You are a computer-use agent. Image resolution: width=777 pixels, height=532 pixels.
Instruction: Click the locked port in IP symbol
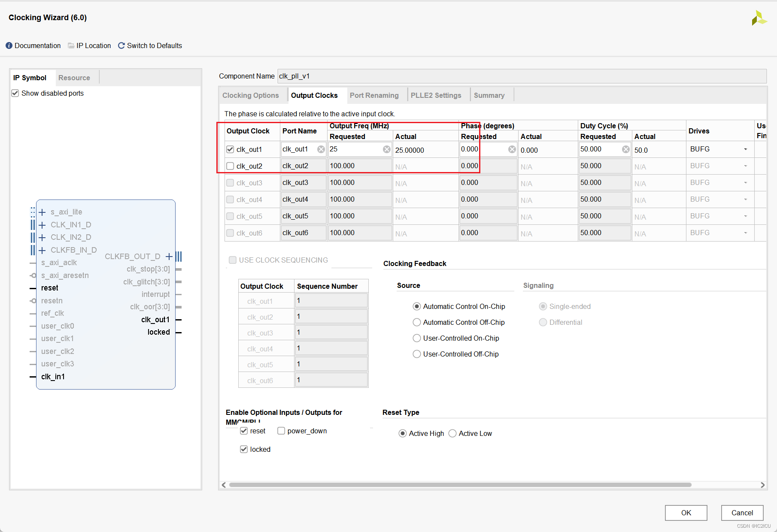159,332
